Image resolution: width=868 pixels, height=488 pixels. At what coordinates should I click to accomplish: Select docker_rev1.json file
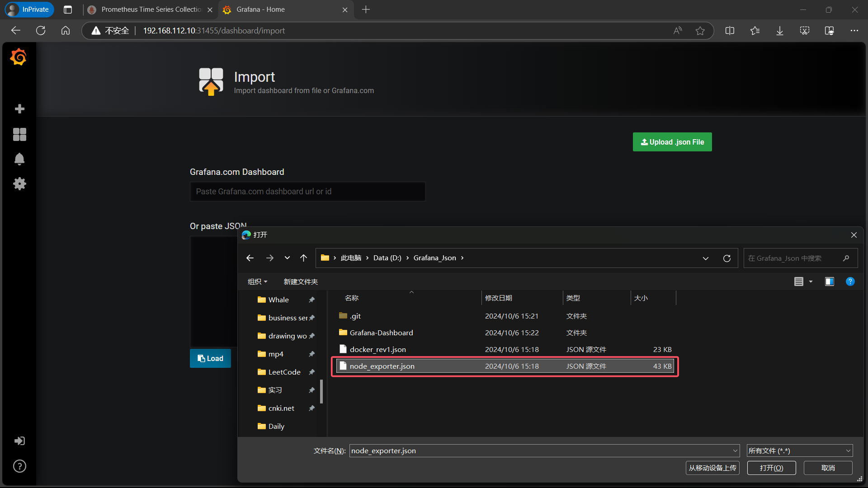pos(377,349)
